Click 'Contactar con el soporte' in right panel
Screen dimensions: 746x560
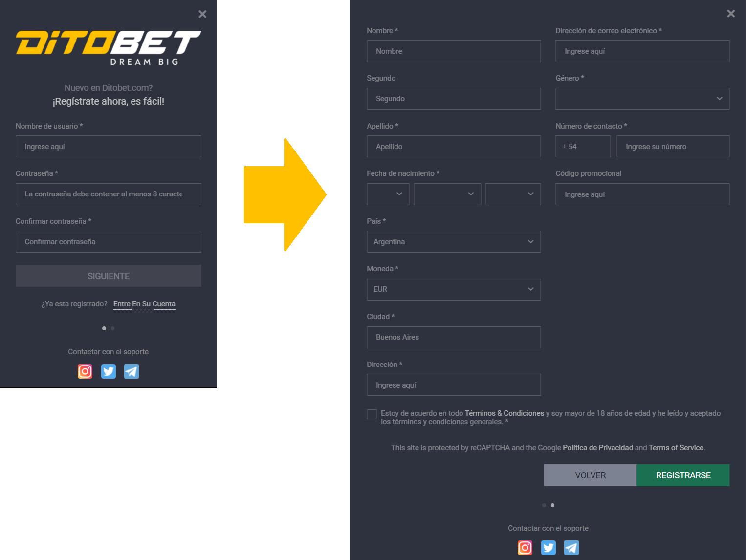549,528
